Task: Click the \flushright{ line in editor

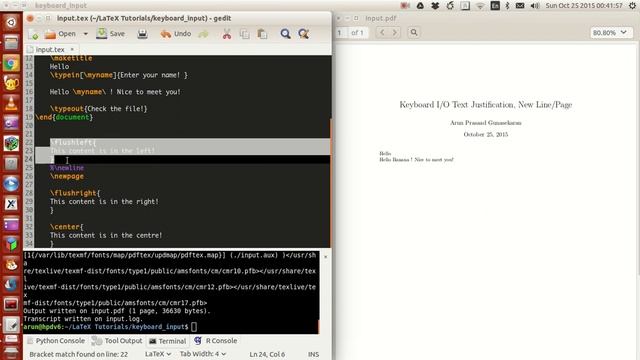Action: point(75,193)
